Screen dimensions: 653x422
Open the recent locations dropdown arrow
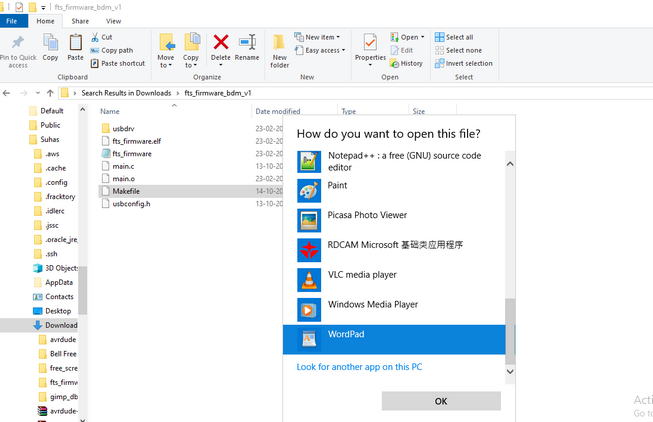coord(38,93)
